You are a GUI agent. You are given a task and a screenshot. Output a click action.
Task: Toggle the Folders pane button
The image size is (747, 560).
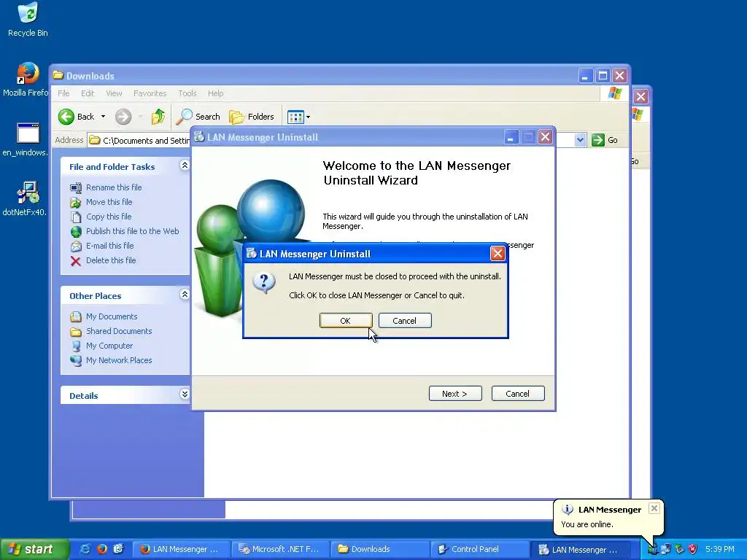point(252,117)
